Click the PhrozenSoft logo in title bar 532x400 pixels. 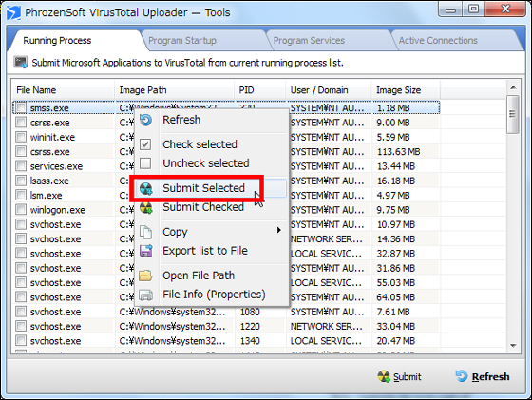click(13, 13)
